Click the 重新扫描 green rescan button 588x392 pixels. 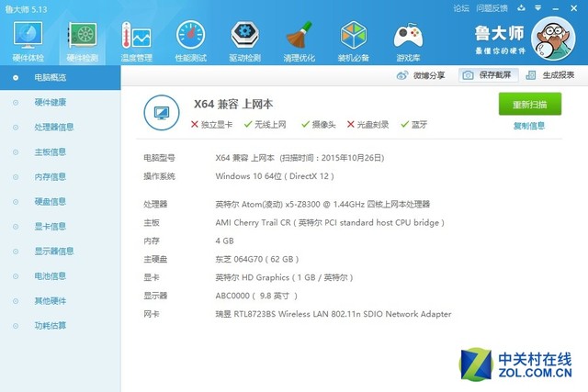pos(529,105)
